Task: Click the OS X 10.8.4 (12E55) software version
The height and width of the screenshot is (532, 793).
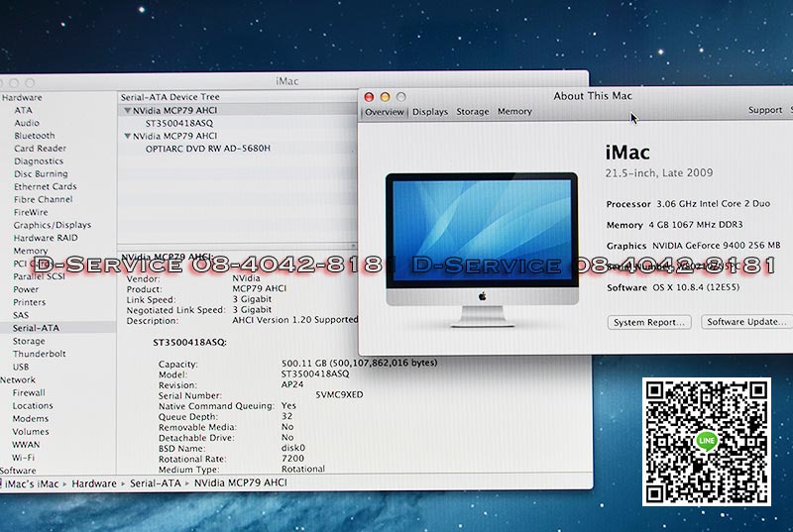Action: tap(696, 287)
